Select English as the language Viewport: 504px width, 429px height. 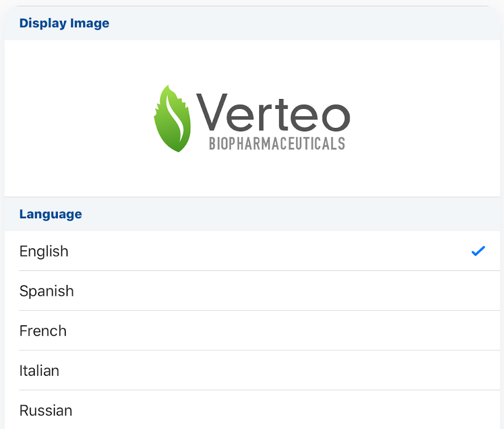[x=44, y=251]
